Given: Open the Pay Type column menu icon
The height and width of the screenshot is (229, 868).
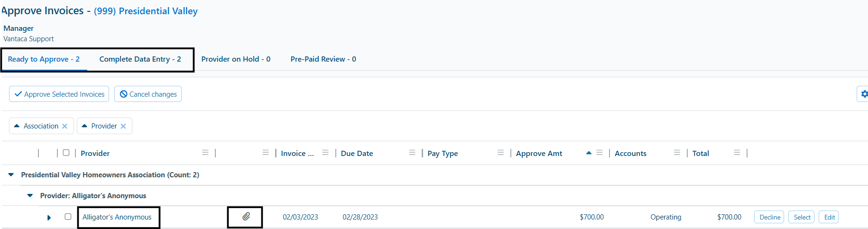Looking at the screenshot, I should click(500, 153).
